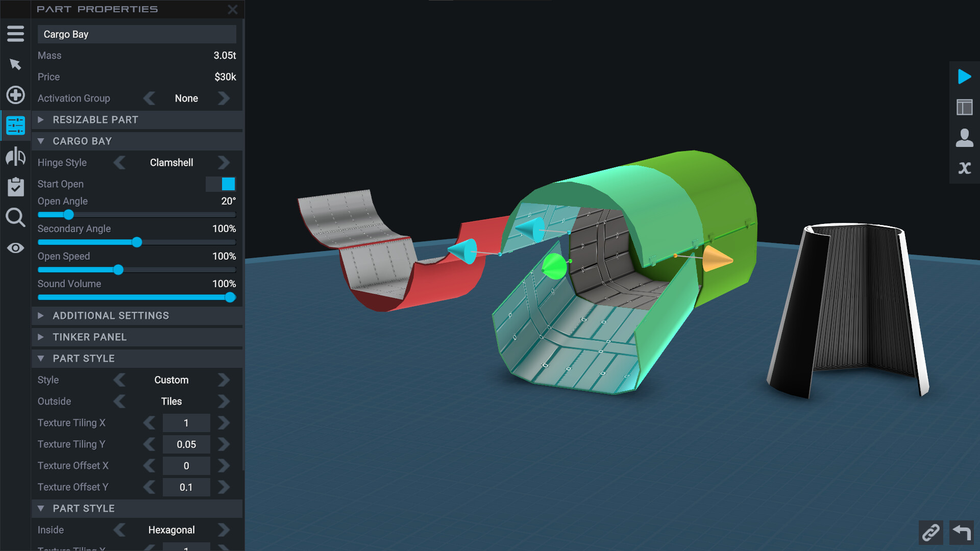Click the link icon in bottom right
This screenshot has height=551, width=980.
(931, 533)
